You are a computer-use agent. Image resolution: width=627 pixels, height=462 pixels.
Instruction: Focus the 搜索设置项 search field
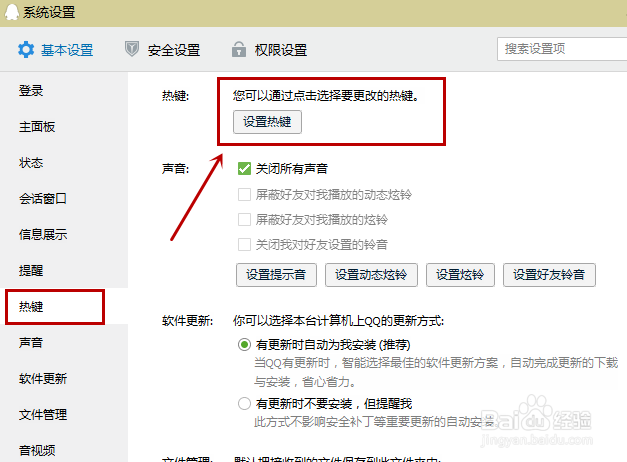coord(562,49)
